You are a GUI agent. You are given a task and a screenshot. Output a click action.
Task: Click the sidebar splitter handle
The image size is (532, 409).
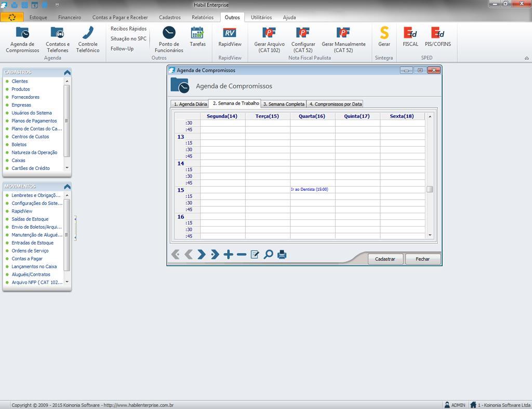(x=75, y=228)
